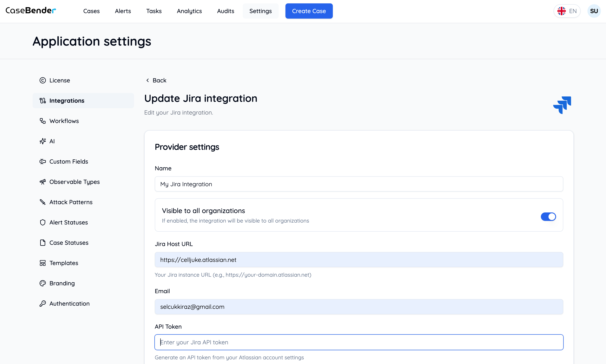Image resolution: width=606 pixels, height=364 pixels.
Task: Click the API Token input field
Action: click(x=359, y=342)
